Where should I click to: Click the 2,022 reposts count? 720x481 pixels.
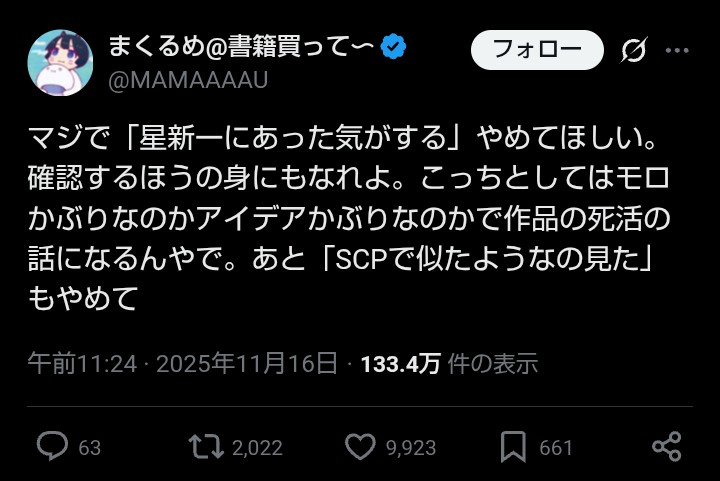257,448
